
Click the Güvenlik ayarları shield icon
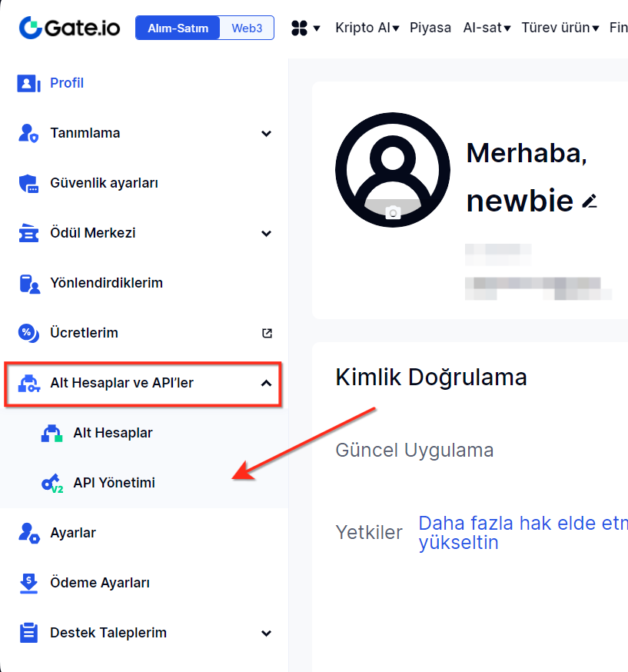point(28,184)
